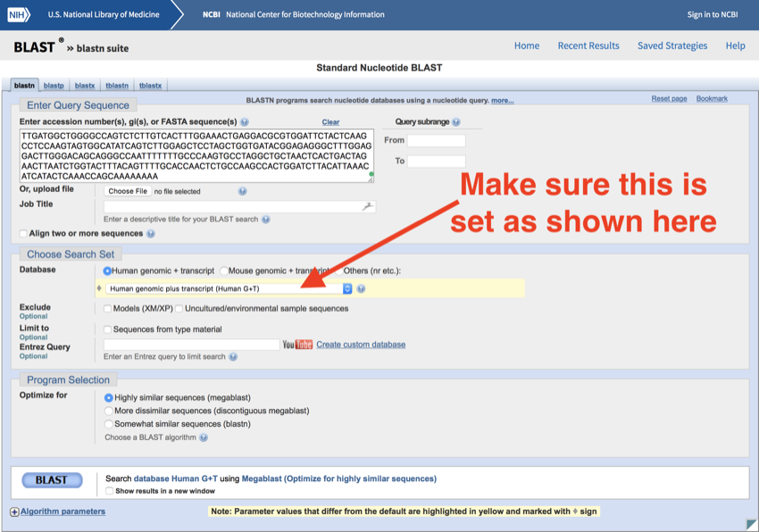Check the Models (XM/XP) exclude option
Image resolution: width=759 pixels, height=532 pixels.
(108, 309)
